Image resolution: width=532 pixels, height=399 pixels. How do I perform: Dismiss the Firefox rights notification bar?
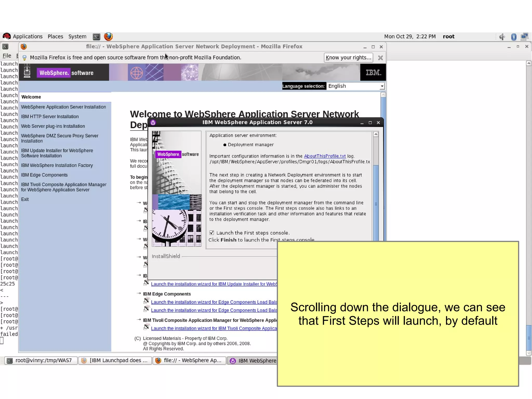(380, 58)
